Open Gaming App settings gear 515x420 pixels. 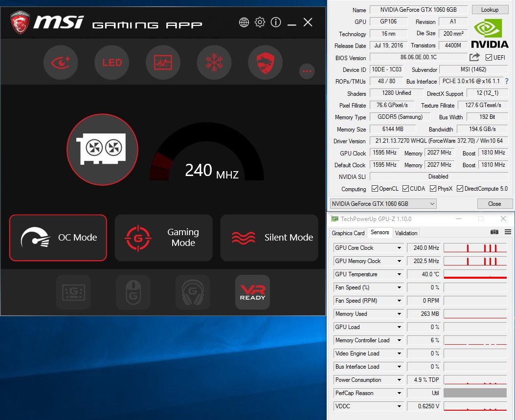tap(260, 22)
